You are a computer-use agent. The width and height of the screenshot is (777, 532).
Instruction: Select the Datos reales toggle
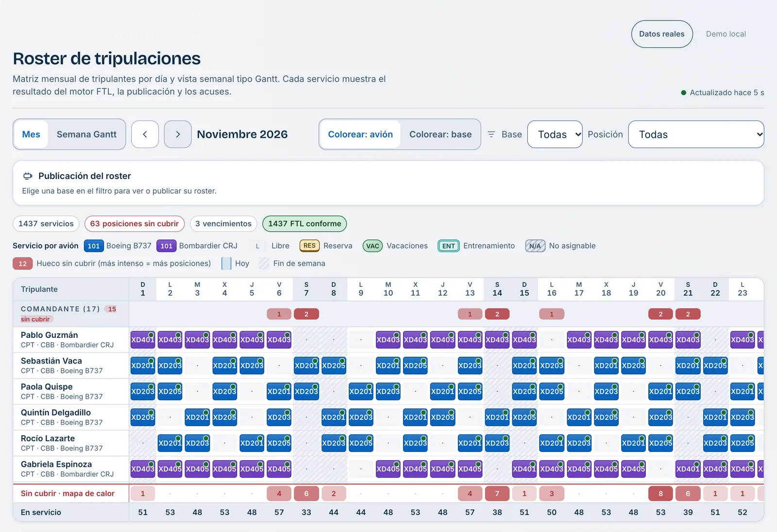pyautogui.click(x=662, y=34)
